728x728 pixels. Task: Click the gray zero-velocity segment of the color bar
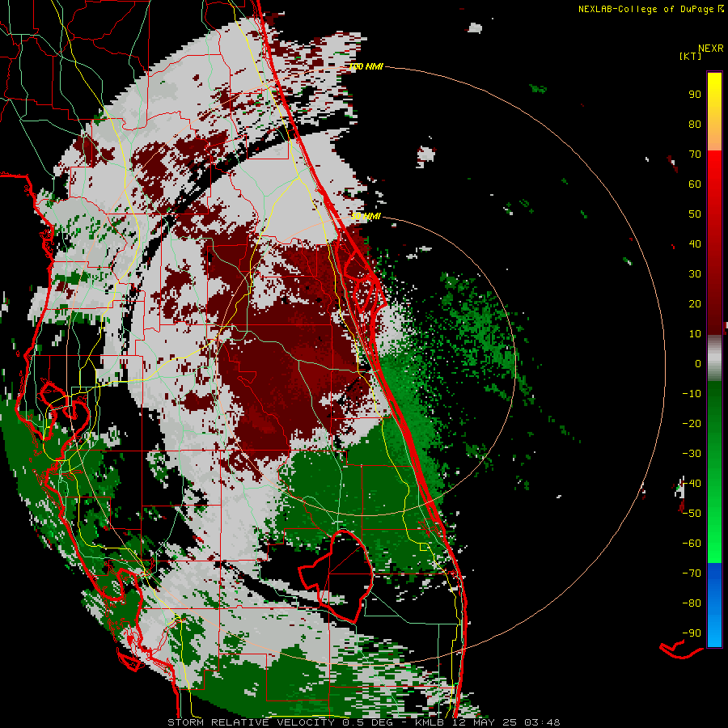pyautogui.click(x=714, y=358)
